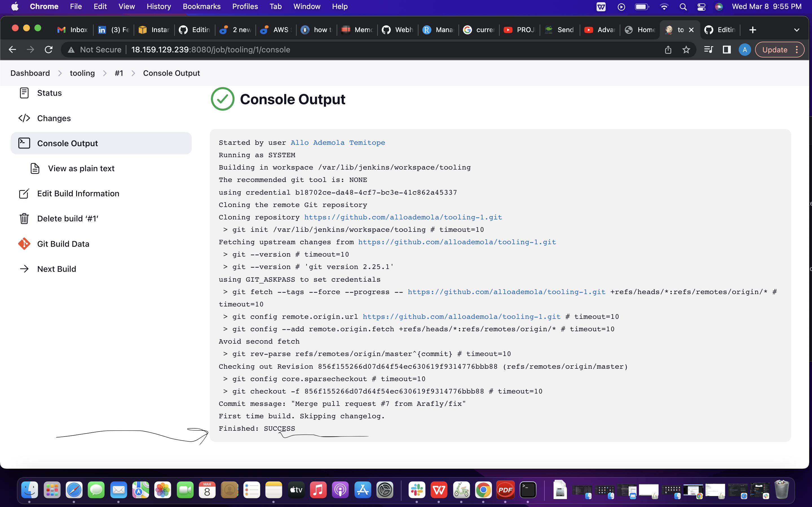
Task: Open options via three-dot menu beside Update
Action: tap(798, 50)
